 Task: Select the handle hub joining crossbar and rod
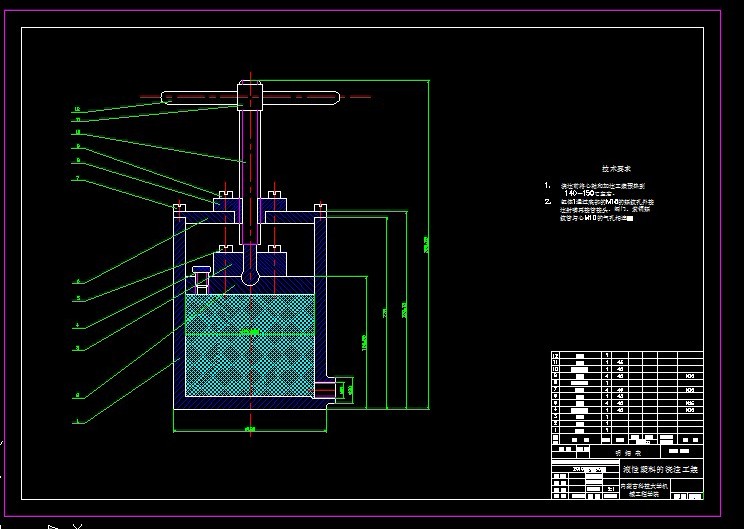click(250, 95)
